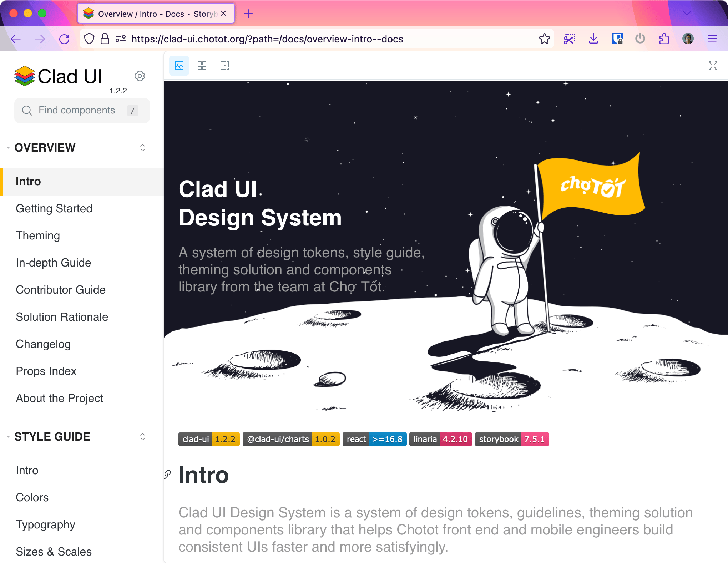Open the Firefox hamburger menu
This screenshot has width=728, height=563.
coord(712,39)
